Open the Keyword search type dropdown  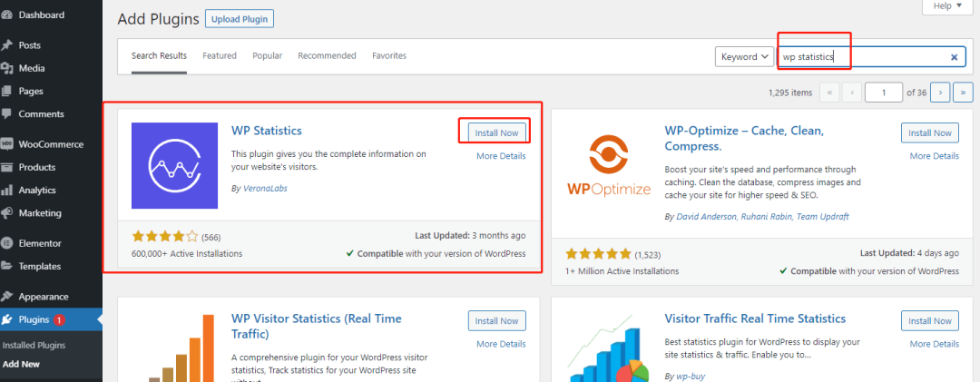[x=745, y=56]
